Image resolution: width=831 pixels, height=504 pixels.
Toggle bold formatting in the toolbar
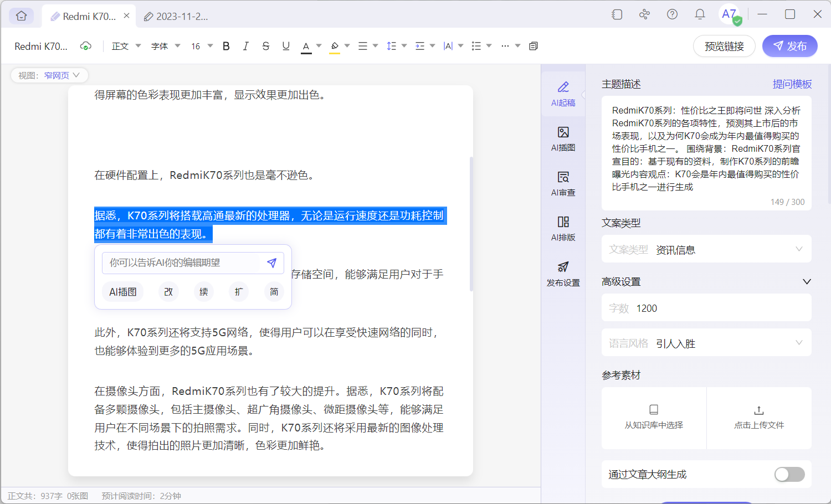pos(226,46)
